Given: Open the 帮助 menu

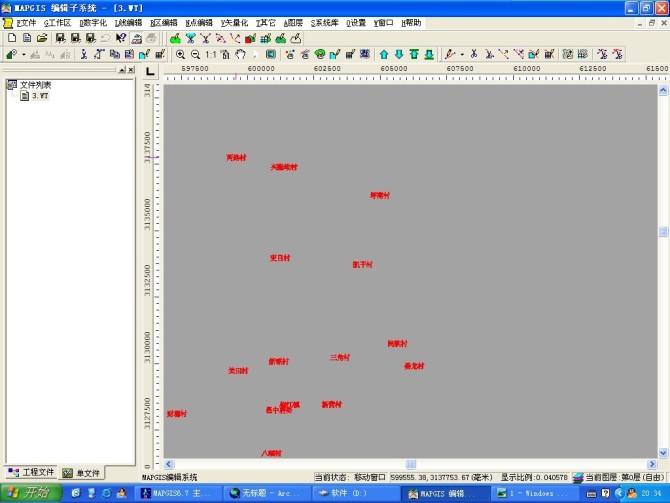Looking at the screenshot, I should pyautogui.click(x=411, y=23).
